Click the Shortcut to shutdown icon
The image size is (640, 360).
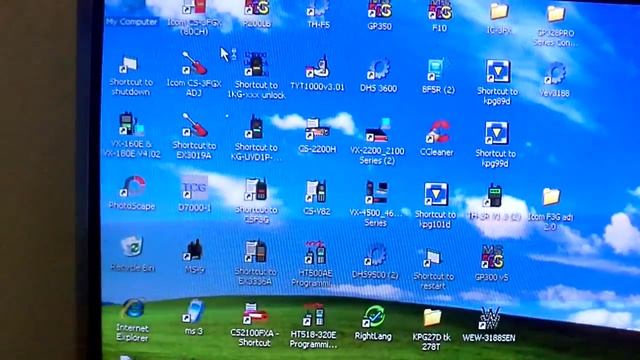click(131, 76)
